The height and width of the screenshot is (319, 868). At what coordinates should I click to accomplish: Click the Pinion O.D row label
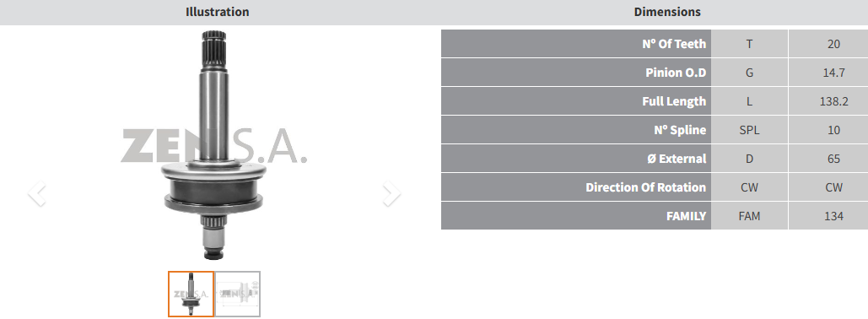[676, 73]
